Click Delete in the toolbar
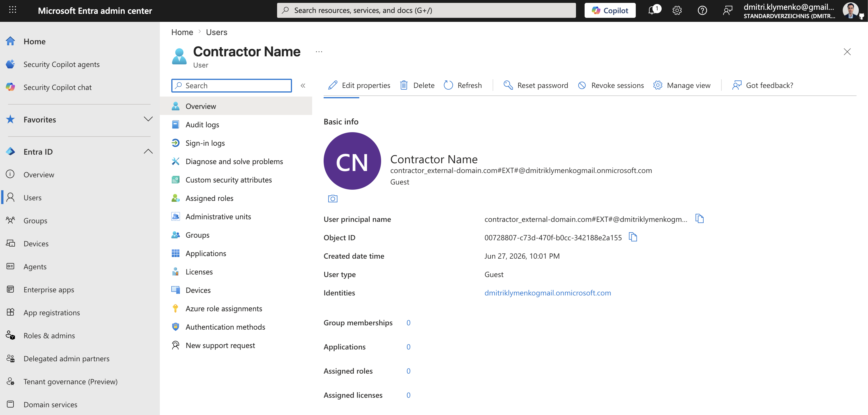This screenshot has width=868, height=415. pyautogui.click(x=417, y=86)
